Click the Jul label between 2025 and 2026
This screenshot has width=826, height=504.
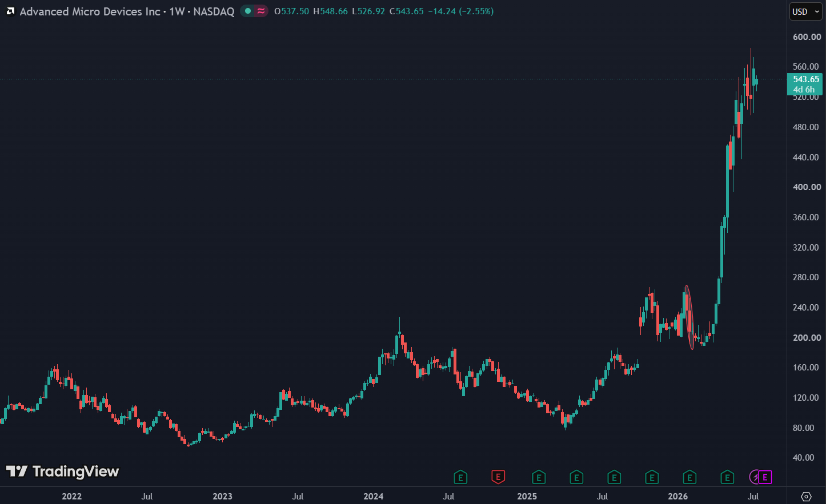603,497
